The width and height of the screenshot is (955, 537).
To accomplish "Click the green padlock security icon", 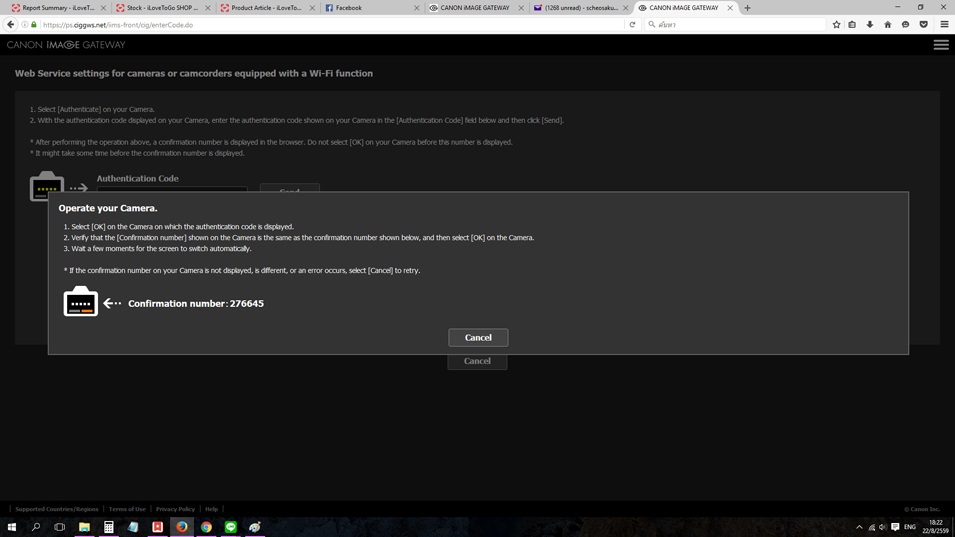I will pos(34,24).
